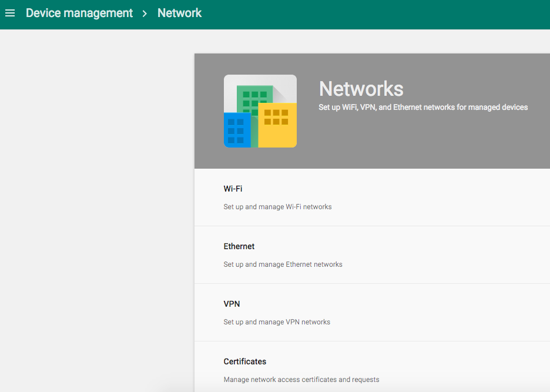Image resolution: width=550 pixels, height=392 pixels.
Task: Go to Device management breadcrumb
Action: tap(79, 14)
